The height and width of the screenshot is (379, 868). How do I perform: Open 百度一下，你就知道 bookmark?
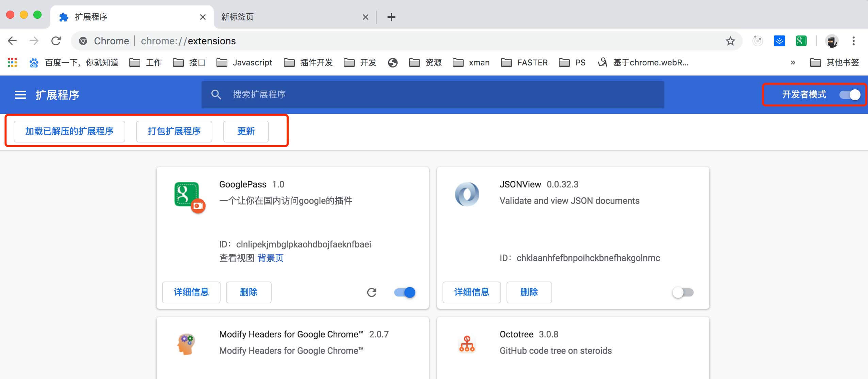tap(74, 63)
